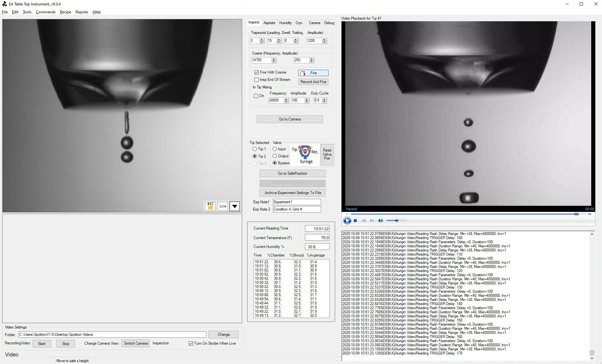Viewport: 602px width, 364px height.
Task: Enable Insp End Of Stream checkbox
Action: 256,80
